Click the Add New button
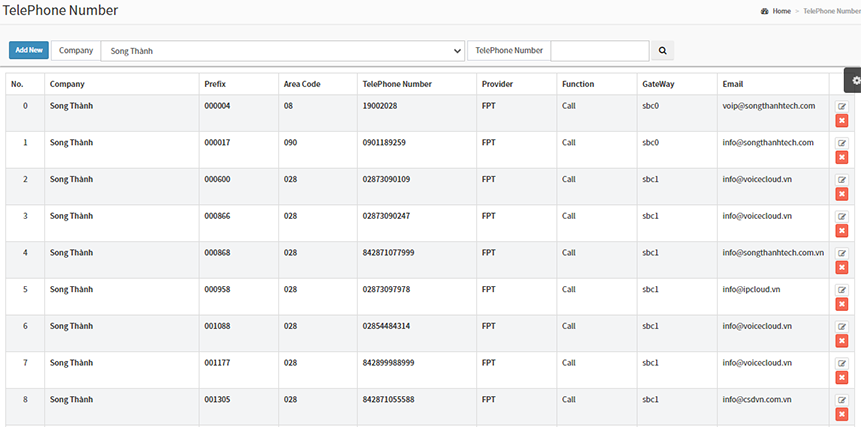Screen dimensions: 861x427 [x=29, y=50]
